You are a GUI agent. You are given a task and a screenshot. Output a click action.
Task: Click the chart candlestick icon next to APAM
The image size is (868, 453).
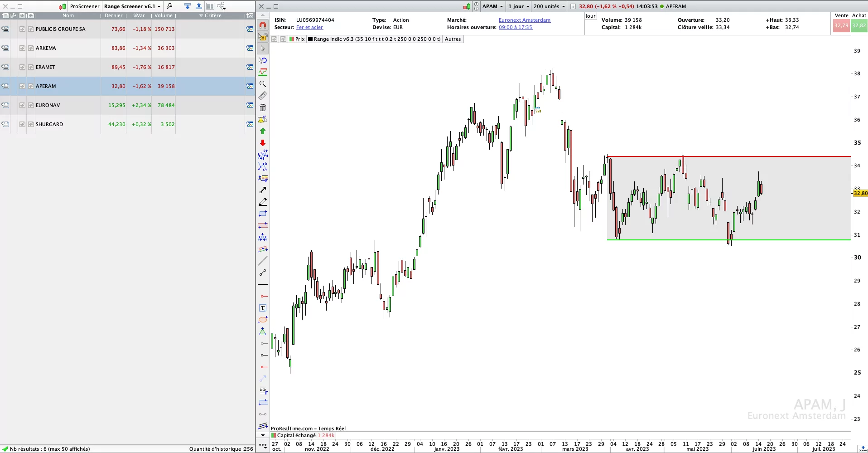467,6
